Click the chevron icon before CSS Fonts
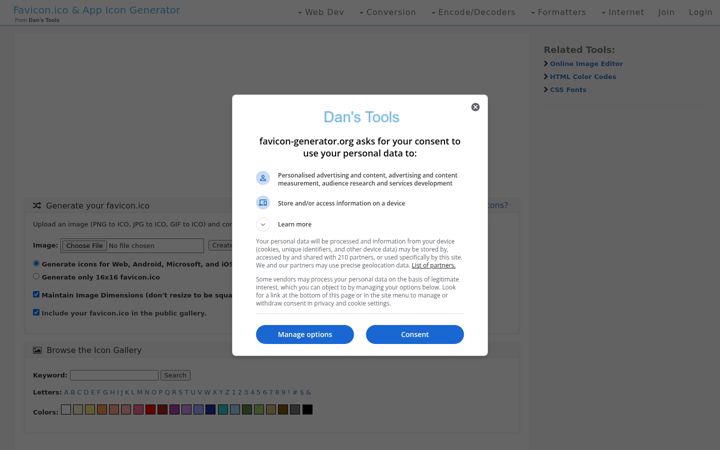The height and width of the screenshot is (450, 720). tap(546, 89)
